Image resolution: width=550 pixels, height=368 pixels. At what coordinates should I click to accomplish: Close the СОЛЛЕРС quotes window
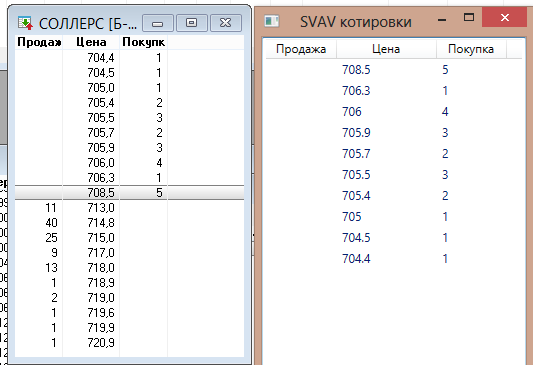click(226, 23)
